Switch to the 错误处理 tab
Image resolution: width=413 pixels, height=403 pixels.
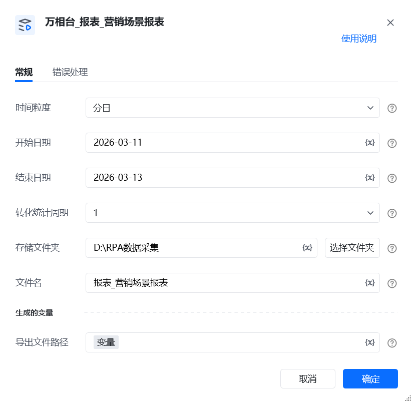[70, 72]
